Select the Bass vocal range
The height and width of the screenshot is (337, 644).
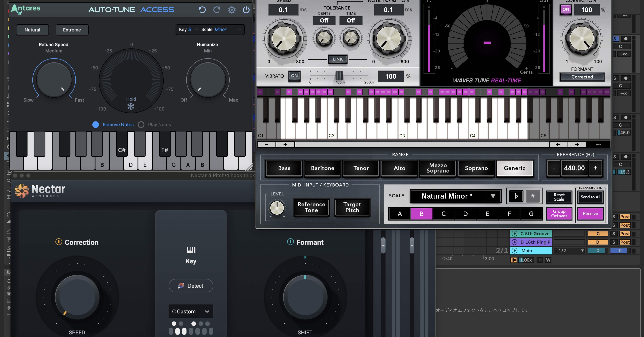point(284,168)
